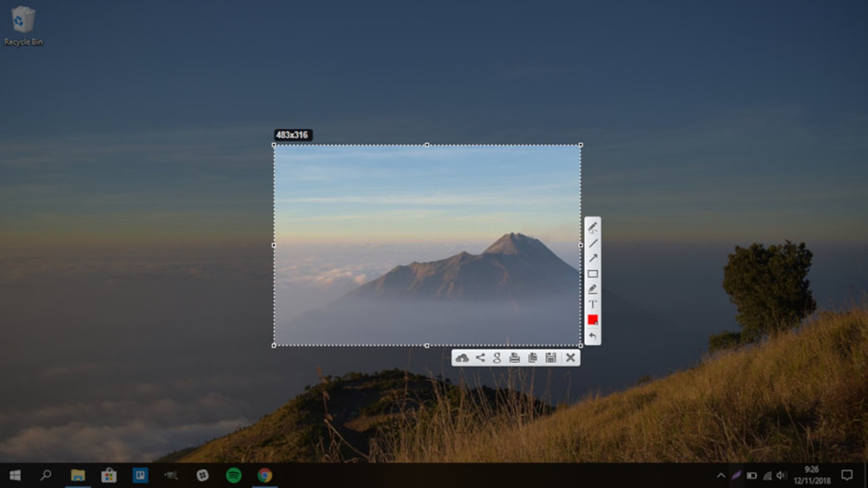Screen dimensions: 868x488
Task: Click the Lightshot feather tray icon
Action: click(x=736, y=475)
